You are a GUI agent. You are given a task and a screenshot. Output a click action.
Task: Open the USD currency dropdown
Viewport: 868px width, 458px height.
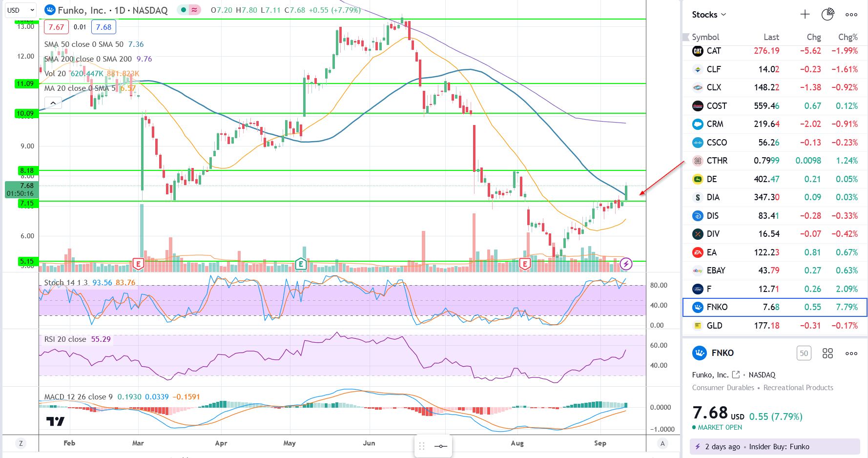coord(21,10)
